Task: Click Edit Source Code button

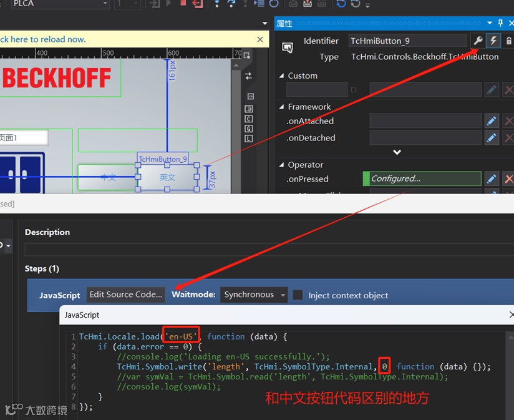Action: (126, 295)
